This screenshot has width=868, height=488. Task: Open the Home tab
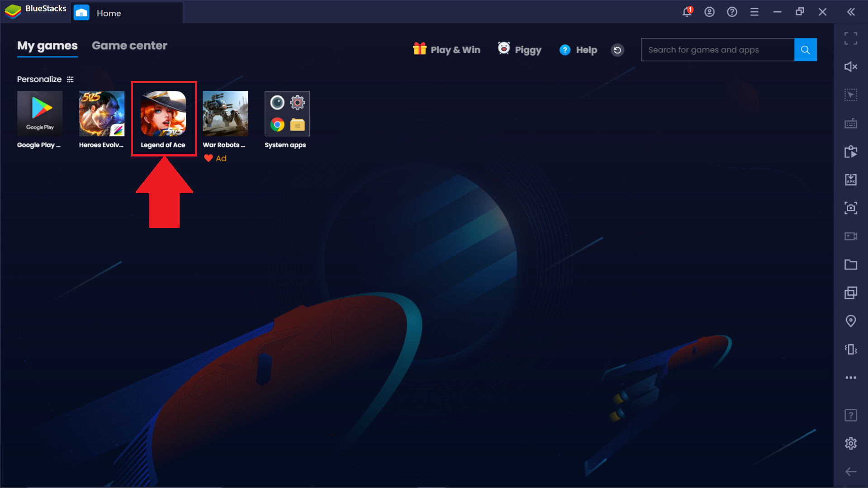pos(127,13)
